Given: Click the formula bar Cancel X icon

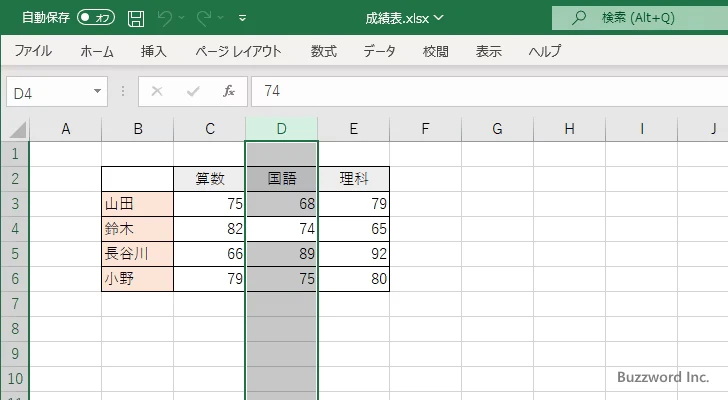Looking at the screenshot, I should click(x=157, y=91).
